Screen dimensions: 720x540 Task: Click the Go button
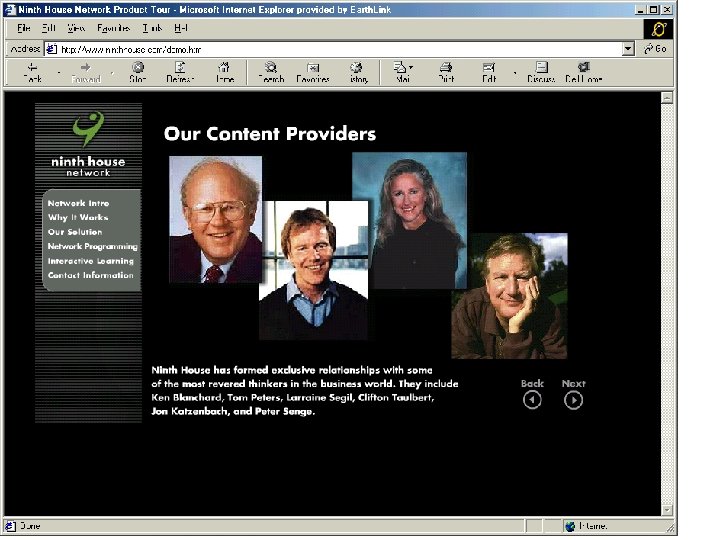coord(656,49)
